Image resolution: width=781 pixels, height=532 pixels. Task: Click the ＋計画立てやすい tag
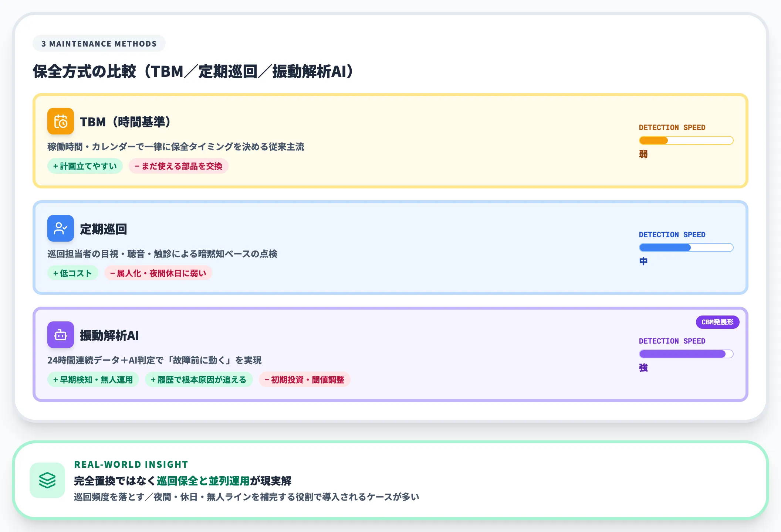coord(85,166)
